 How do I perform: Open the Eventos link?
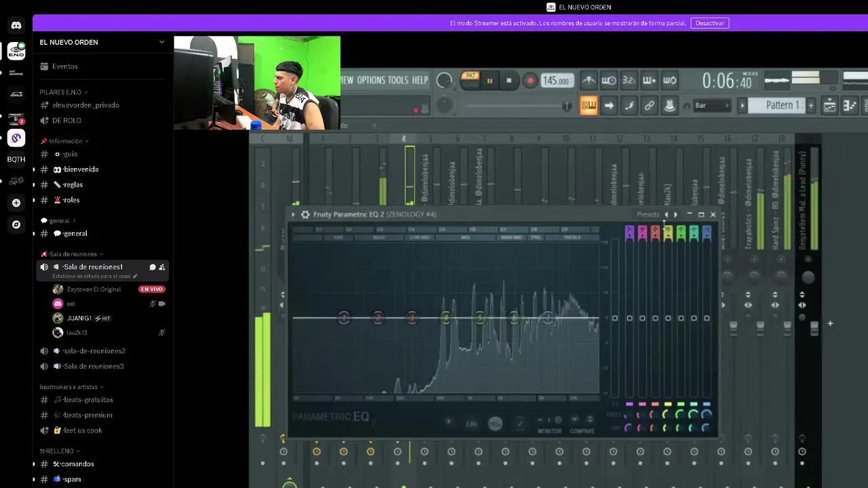(65, 66)
